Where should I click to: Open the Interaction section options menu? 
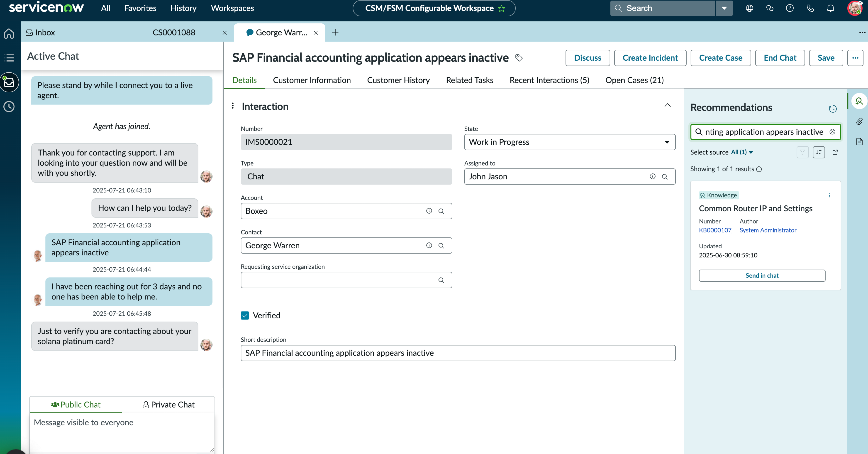(x=233, y=106)
